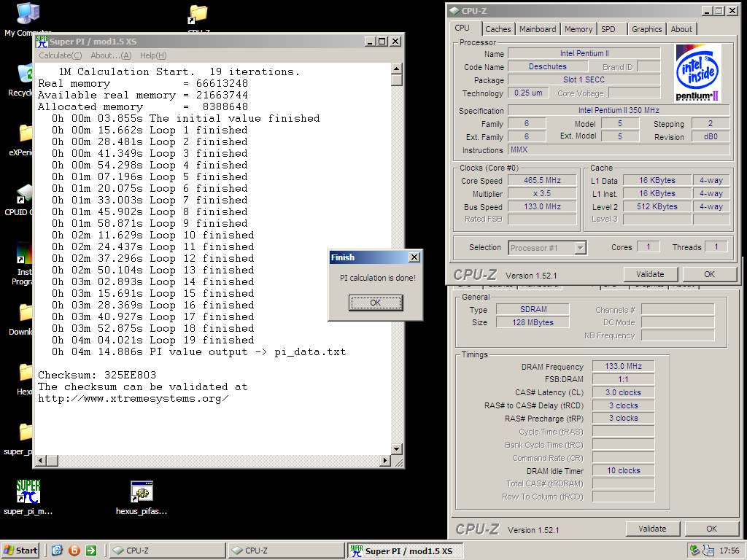Viewport: 747px width, 560px height.
Task: Click the Bus Speed value 133.0 MHz
Action: [542, 206]
